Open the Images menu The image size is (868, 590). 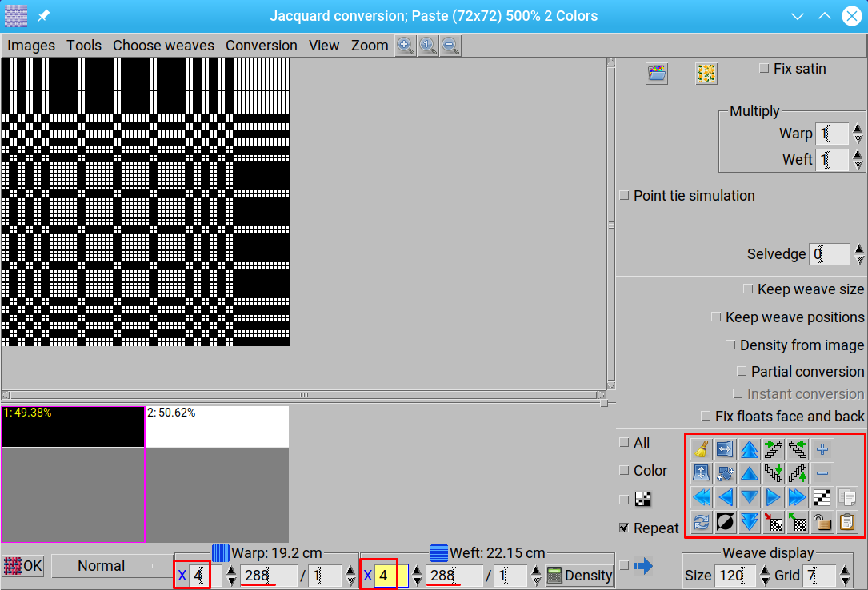click(x=31, y=46)
